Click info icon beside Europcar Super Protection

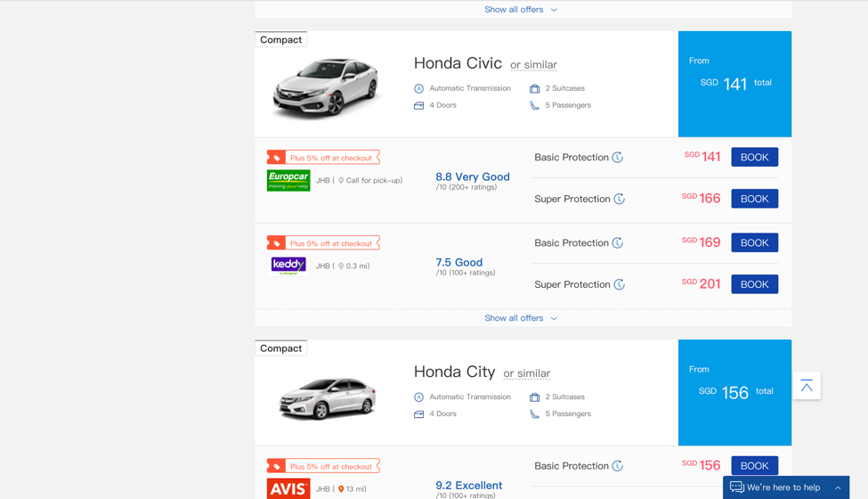click(x=619, y=199)
